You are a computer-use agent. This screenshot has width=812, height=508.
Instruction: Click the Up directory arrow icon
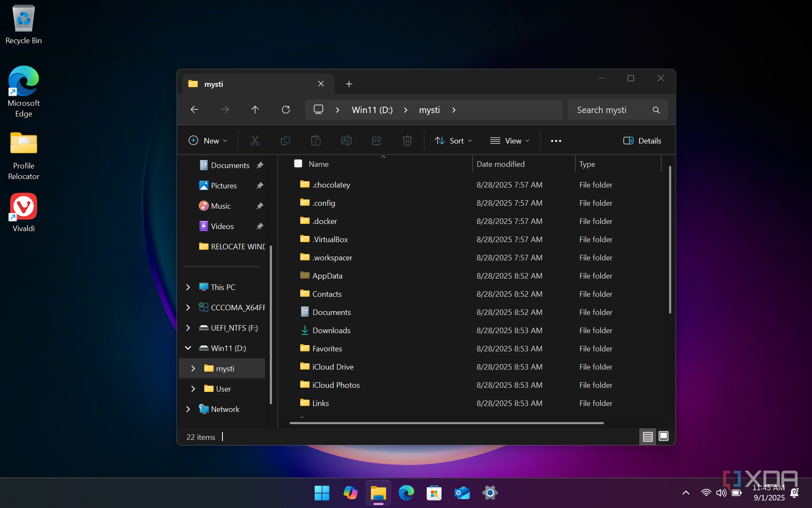click(255, 110)
